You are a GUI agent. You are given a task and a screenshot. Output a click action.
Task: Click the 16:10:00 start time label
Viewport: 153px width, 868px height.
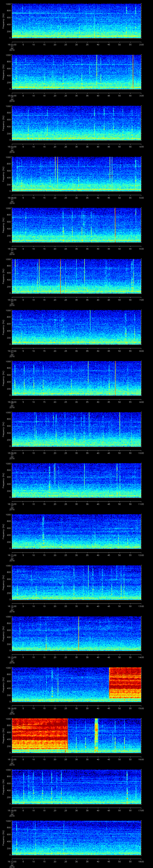pyautogui.click(x=12, y=504)
